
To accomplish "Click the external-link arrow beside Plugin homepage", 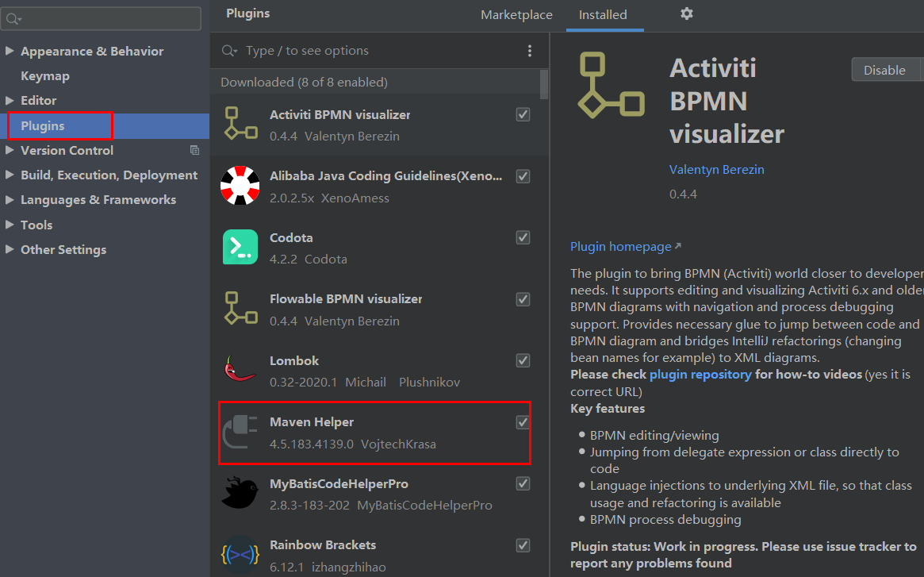I will pyautogui.click(x=677, y=246).
